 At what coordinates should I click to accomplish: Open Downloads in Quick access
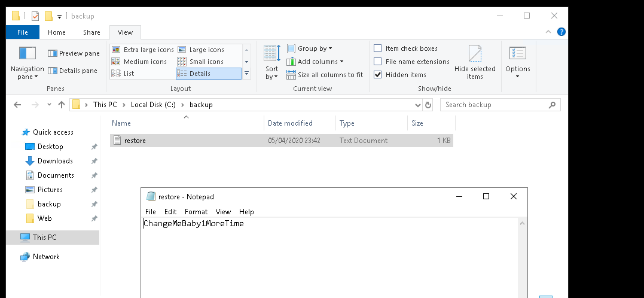tap(55, 161)
